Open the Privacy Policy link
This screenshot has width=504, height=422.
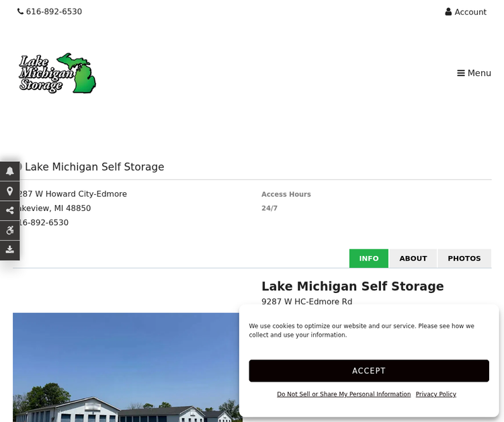click(436, 394)
